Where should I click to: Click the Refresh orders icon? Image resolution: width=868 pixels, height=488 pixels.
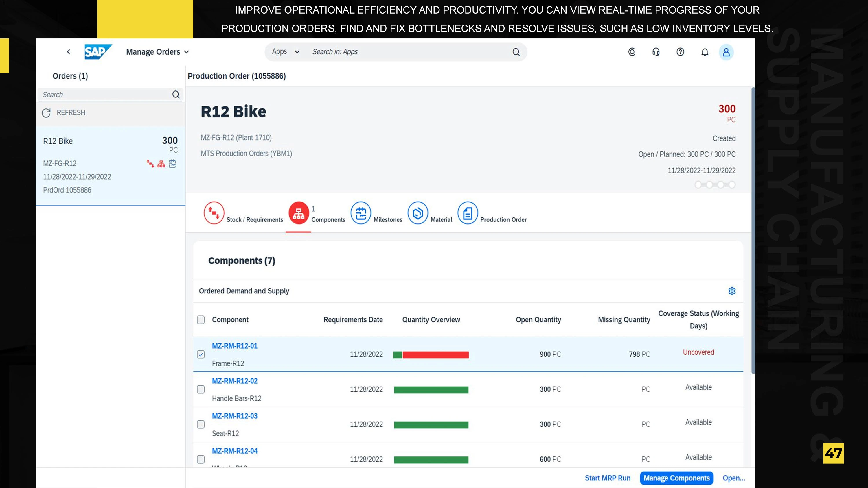point(46,113)
